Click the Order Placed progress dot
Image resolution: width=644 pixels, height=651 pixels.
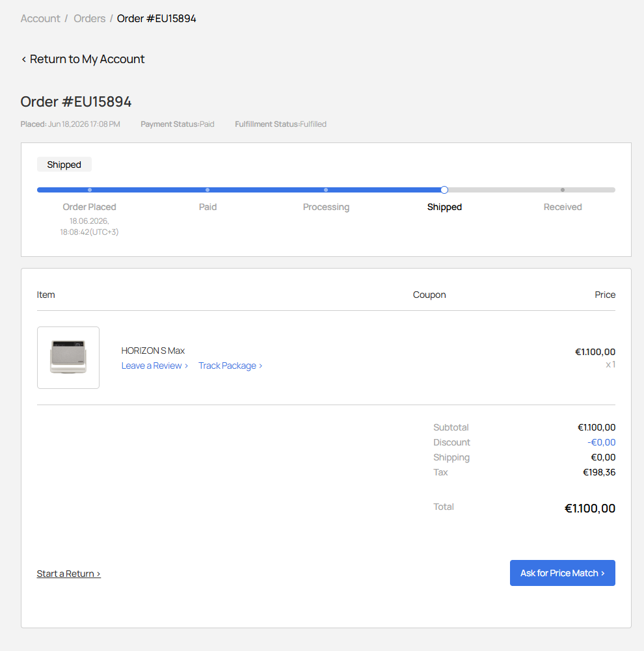pyautogui.click(x=90, y=190)
